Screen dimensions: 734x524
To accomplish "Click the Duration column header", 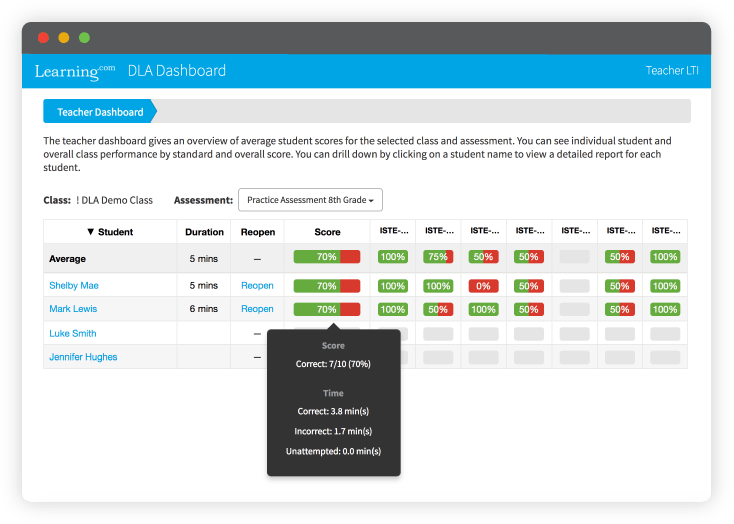I will click(x=204, y=232).
